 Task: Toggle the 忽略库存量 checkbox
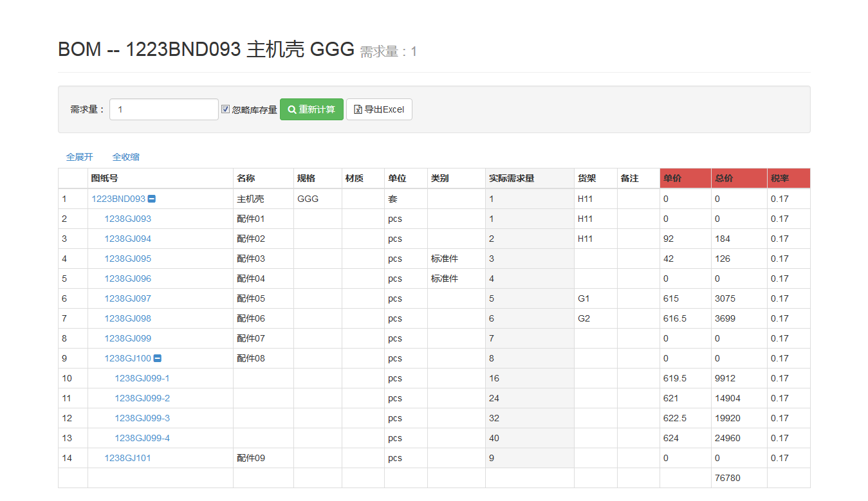225,109
